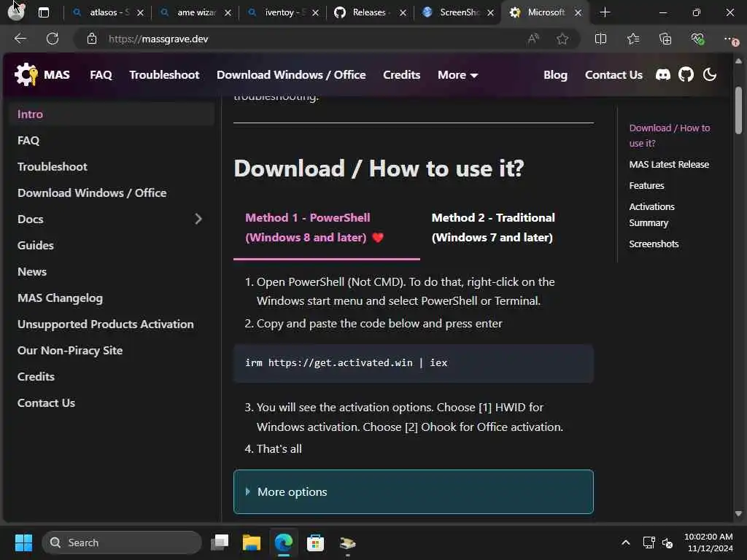Open Contact Us in top navbar
Screen dimensions: 747x560
pyautogui.click(x=614, y=75)
